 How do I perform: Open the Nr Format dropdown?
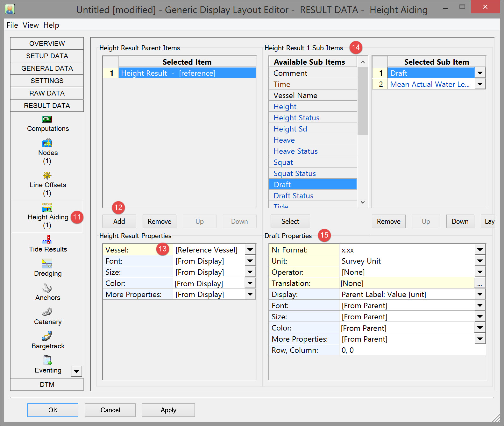pyautogui.click(x=480, y=250)
